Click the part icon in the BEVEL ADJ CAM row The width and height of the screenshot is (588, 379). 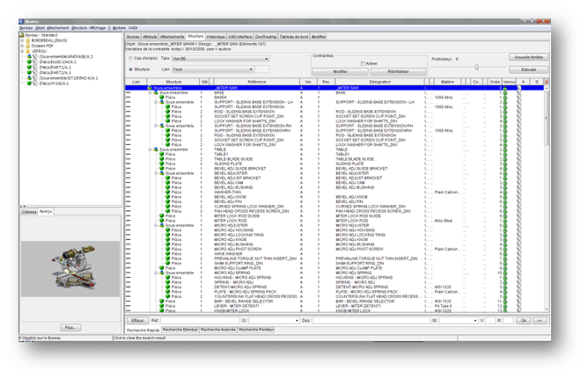[168, 183]
